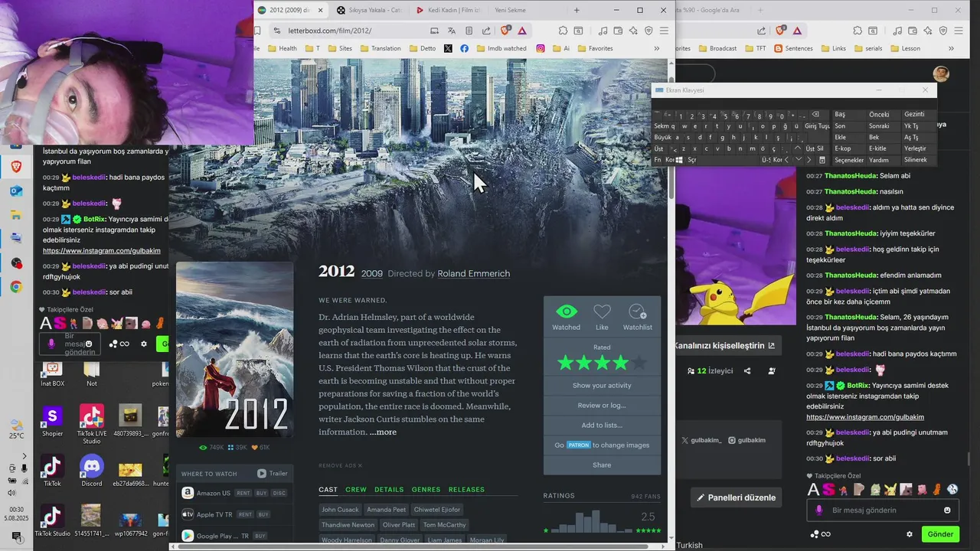Open the PATRON badge link

(x=578, y=445)
